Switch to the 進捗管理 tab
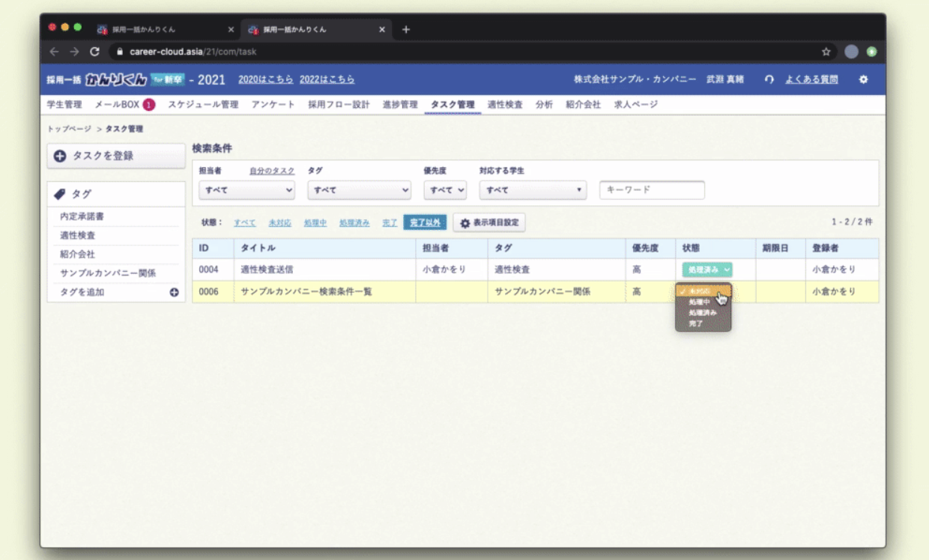 (399, 105)
